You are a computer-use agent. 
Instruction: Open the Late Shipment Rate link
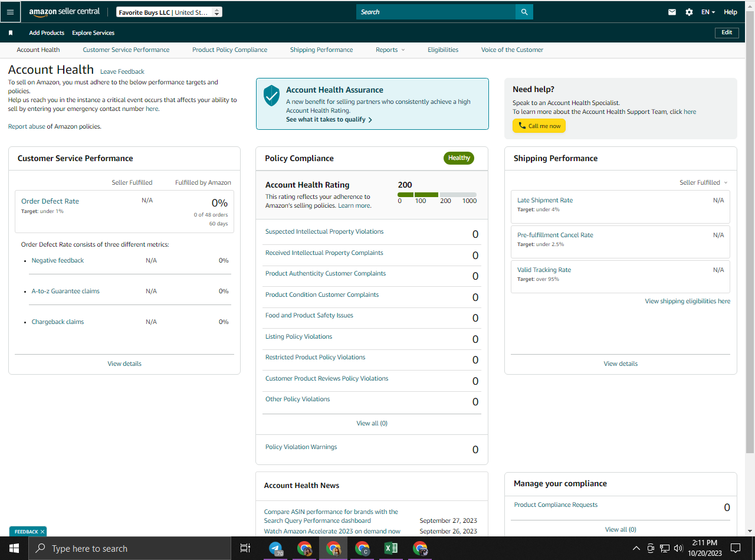pyautogui.click(x=545, y=201)
